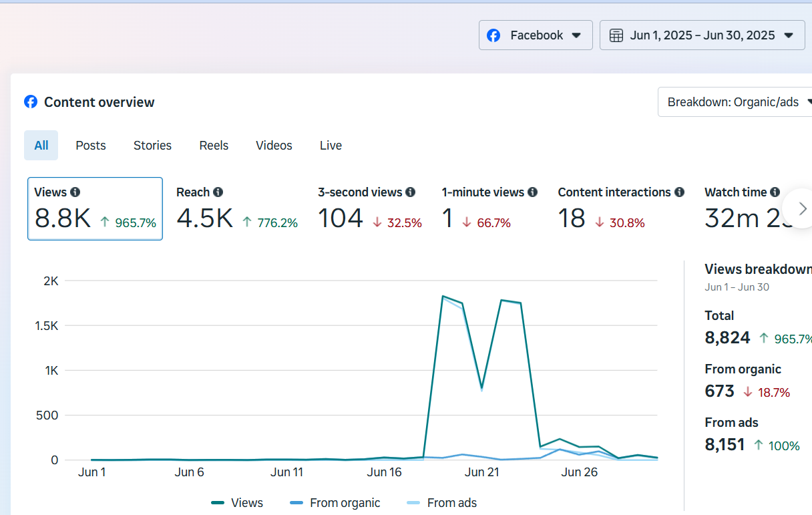The height and width of the screenshot is (515, 812).
Task: Select the Content interactions metric card
Action: (620, 208)
